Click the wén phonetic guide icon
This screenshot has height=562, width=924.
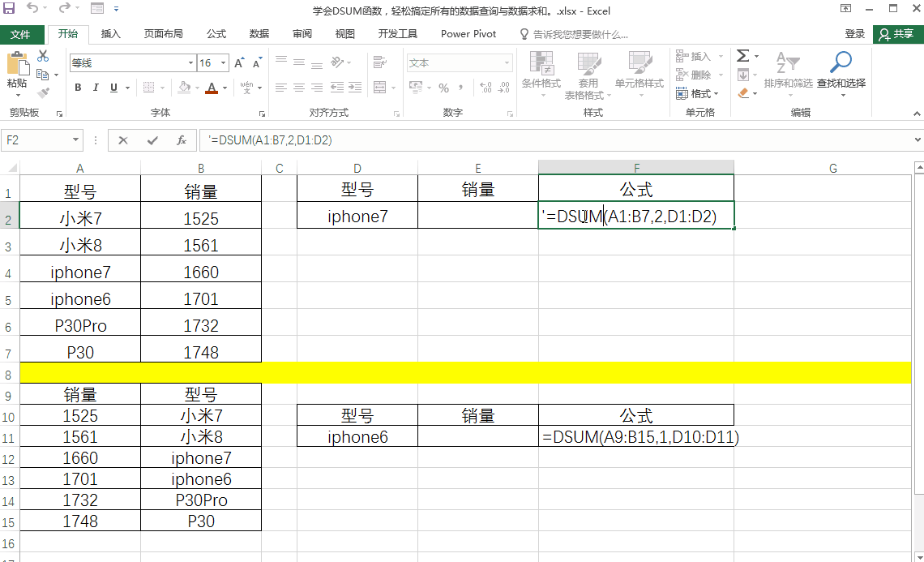pyautogui.click(x=246, y=88)
